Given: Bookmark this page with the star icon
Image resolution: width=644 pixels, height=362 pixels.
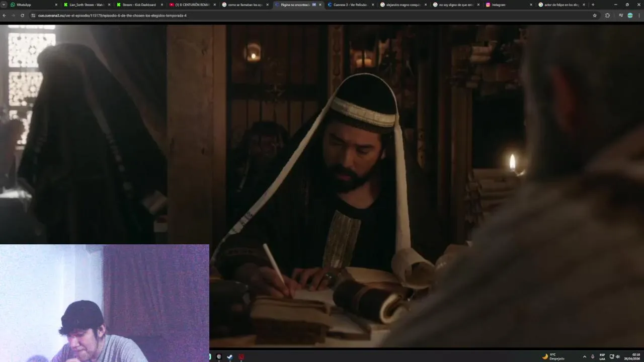Looking at the screenshot, I should pos(595,16).
